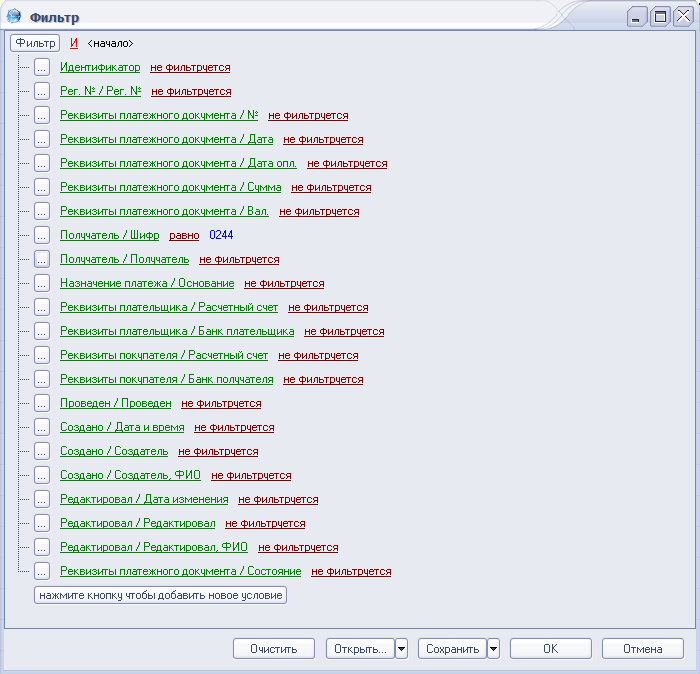700x674 pixels.
Task: Click the Создано / Дата и время link
Action: [x=122, y=428]
